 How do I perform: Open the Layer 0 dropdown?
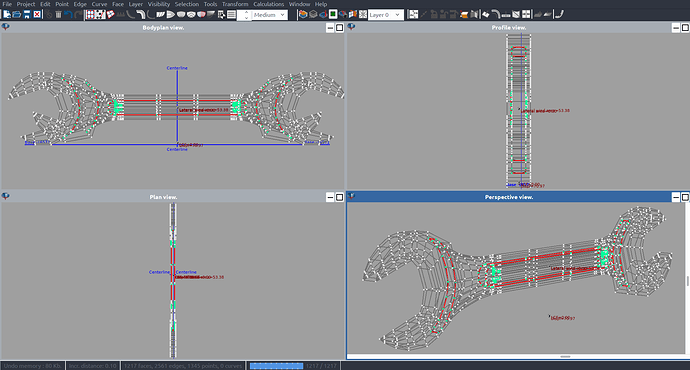coord(386,15)
